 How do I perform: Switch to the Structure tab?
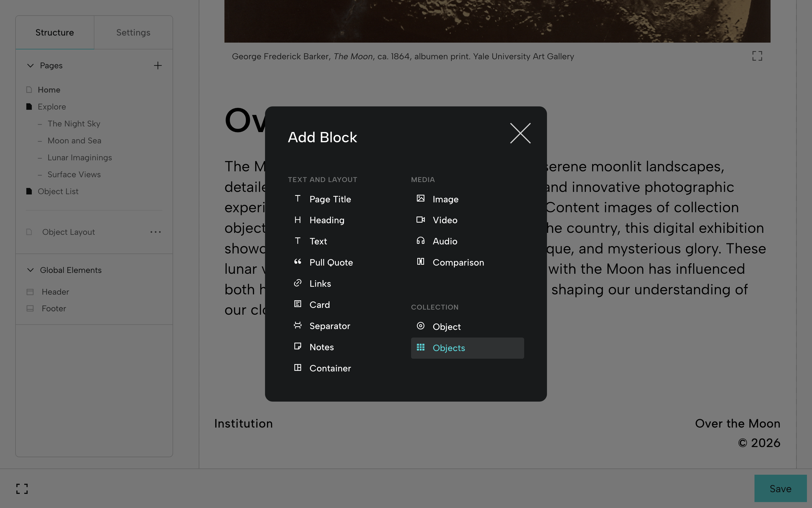tap(55, 32)
